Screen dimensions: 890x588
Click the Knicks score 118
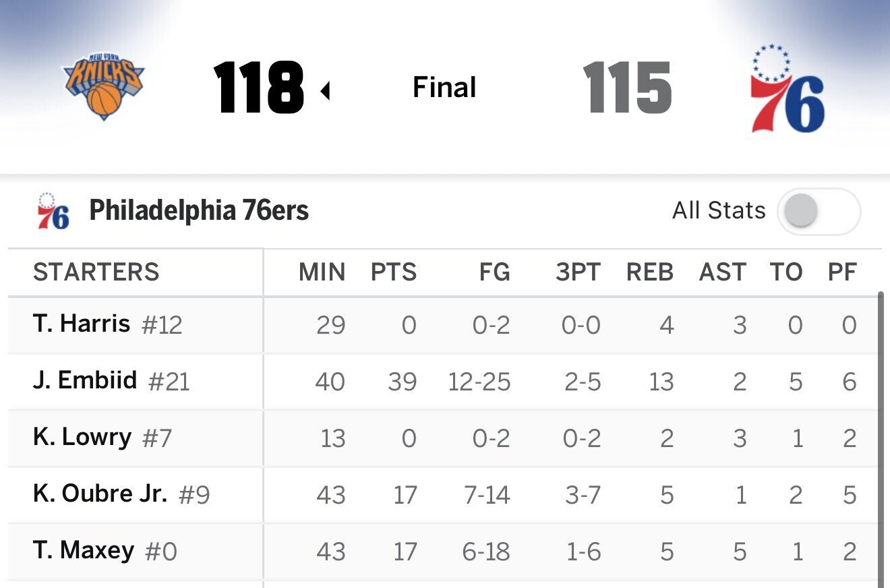tap(259, 88)
